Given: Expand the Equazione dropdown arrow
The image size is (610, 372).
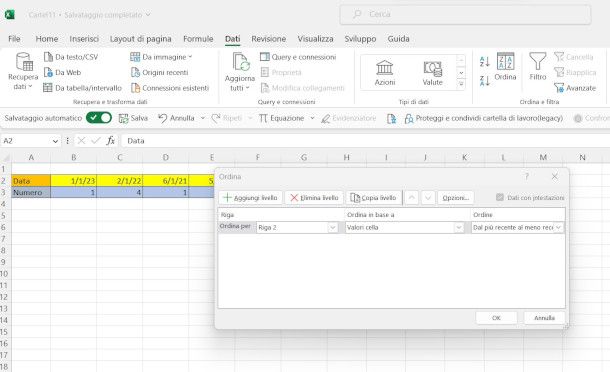Looking at the screenshot, I should tap(312, 118).
